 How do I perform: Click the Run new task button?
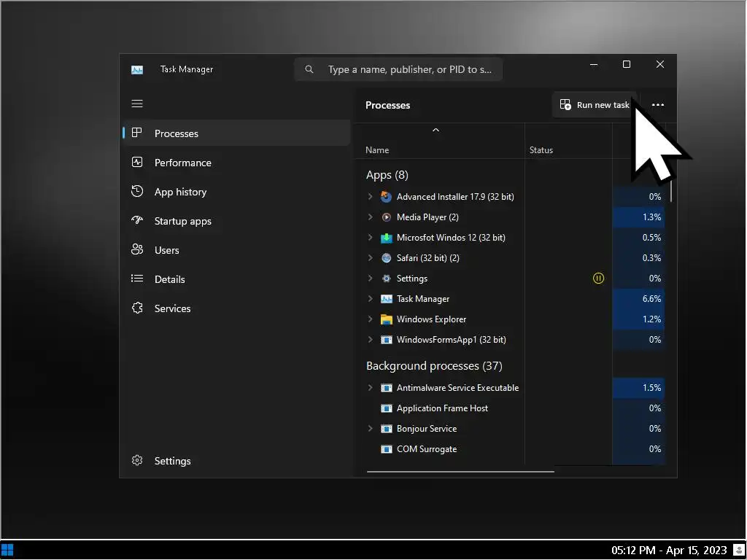[595, 105]
